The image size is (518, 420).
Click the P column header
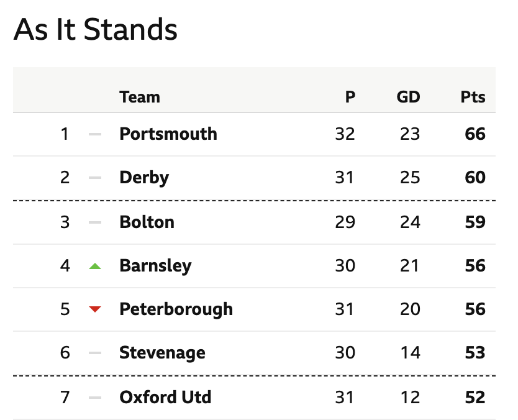(350, 97)
